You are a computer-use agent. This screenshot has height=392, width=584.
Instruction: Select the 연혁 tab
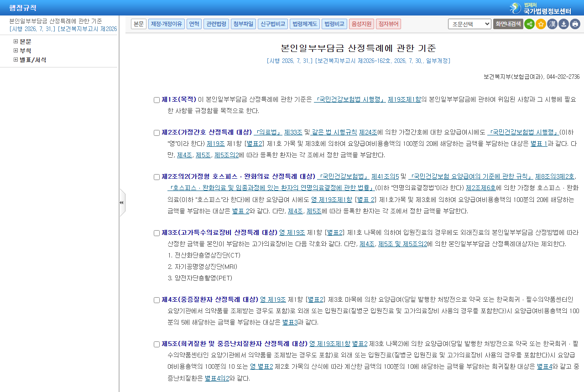pos(194,24)
